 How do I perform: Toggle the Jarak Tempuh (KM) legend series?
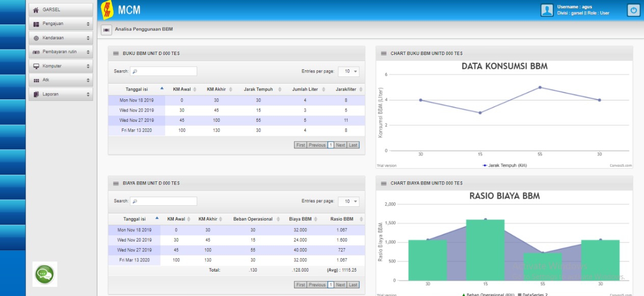pyautogui.click(x=504, y=166)
